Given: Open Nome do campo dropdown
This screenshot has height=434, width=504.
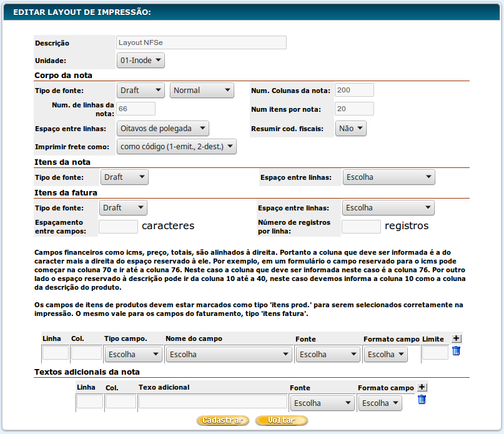Looking at the screenshot, I should 229,355.
